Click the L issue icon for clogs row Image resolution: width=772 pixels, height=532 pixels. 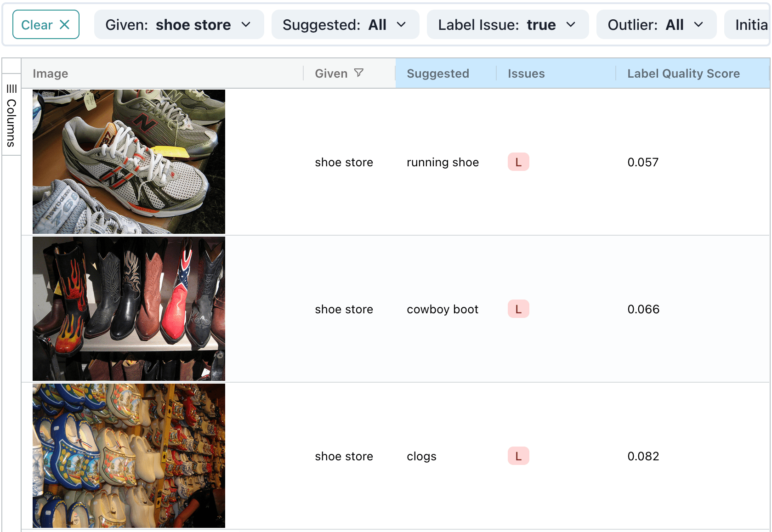(x=518, y=456)
